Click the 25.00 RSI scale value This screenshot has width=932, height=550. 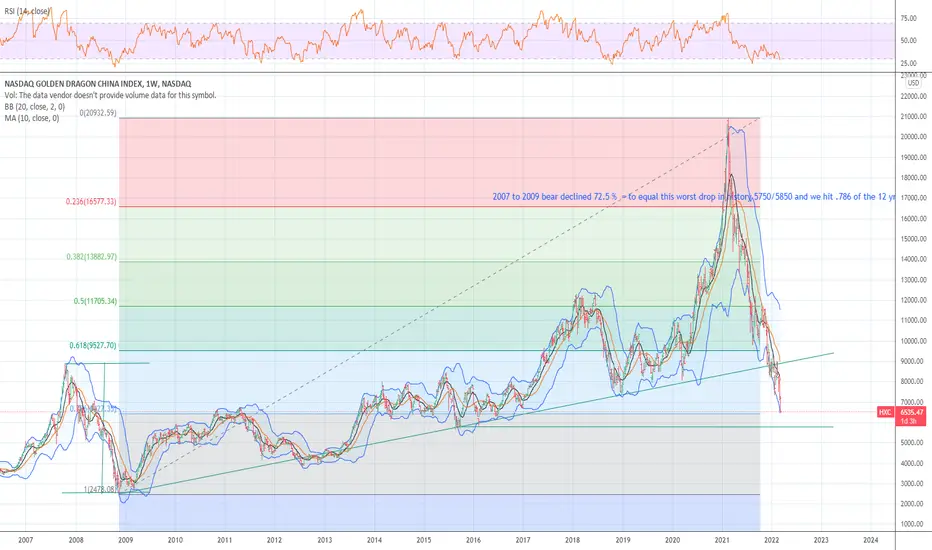[x=908, y=63]
